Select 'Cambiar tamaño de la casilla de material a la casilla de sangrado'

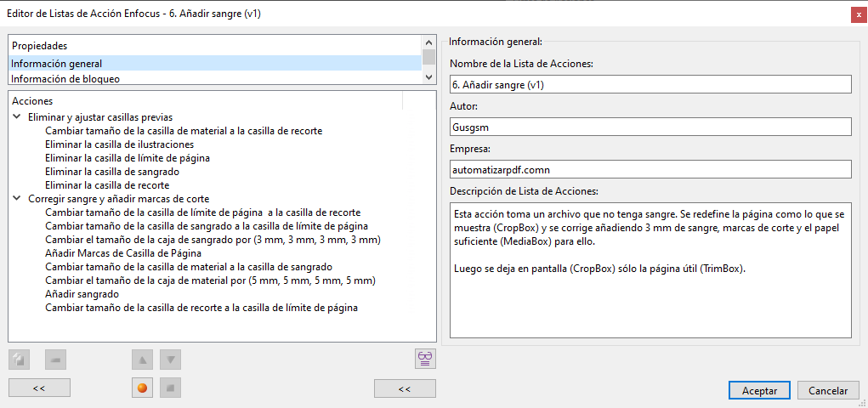188,267
